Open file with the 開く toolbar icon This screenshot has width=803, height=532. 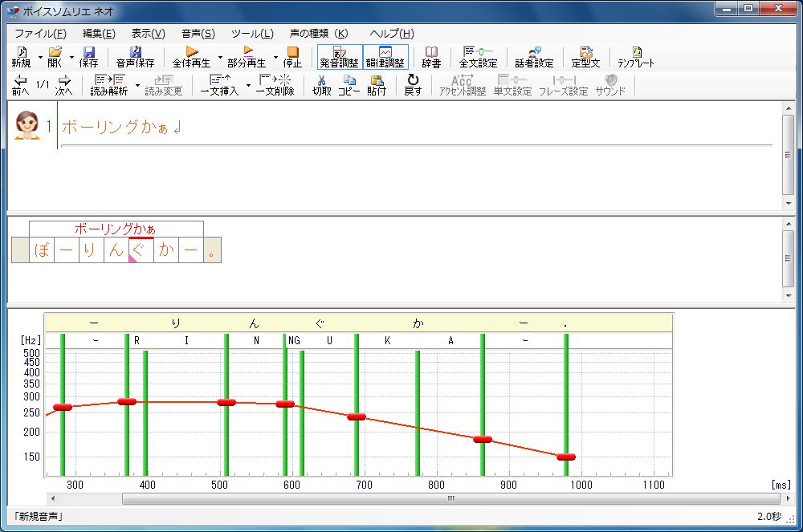[x=55, y=57]
